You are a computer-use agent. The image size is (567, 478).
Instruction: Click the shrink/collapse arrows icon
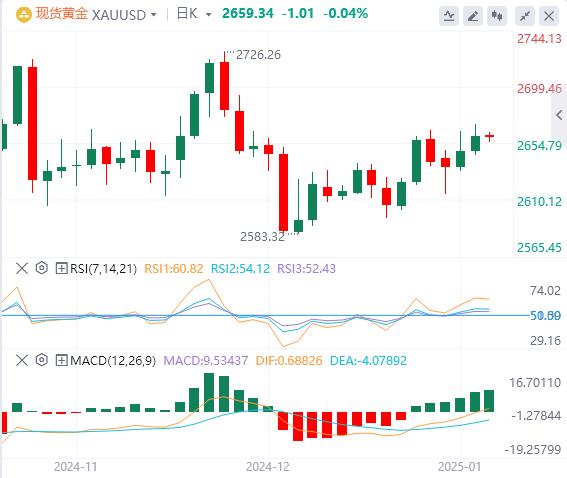525,16
